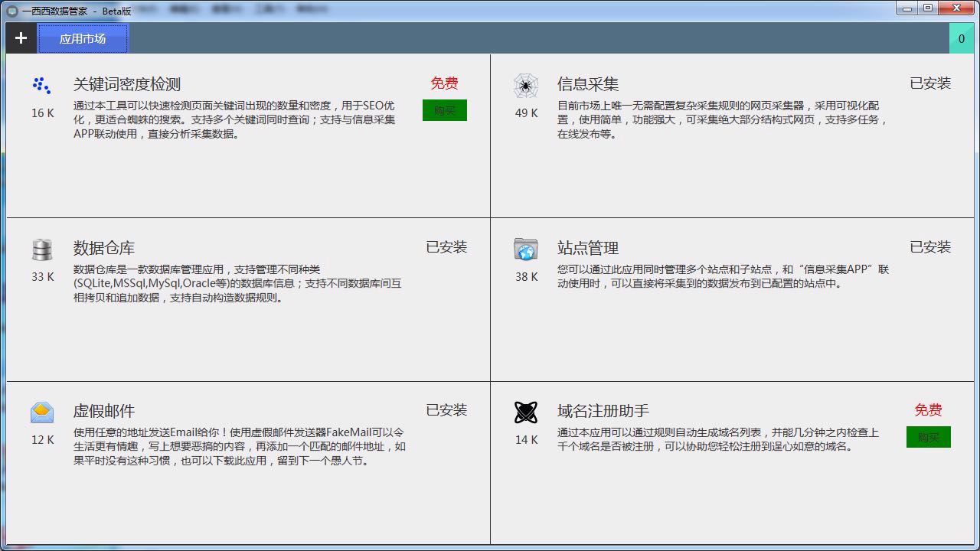Click the red 免费 label for 域名注册助手

pyautogui.click(x=928, y=410)
